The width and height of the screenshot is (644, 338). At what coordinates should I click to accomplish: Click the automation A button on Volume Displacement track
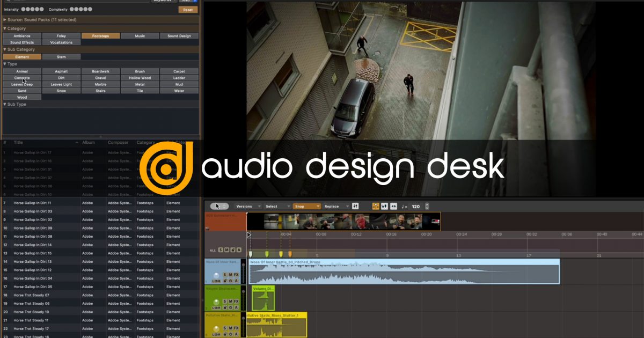(236, 307)
